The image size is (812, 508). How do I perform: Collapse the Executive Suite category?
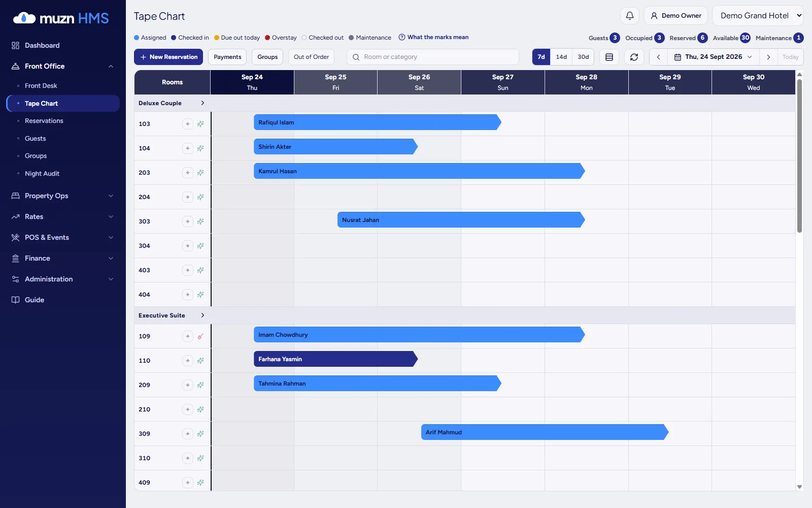click(x=202, y=315)
